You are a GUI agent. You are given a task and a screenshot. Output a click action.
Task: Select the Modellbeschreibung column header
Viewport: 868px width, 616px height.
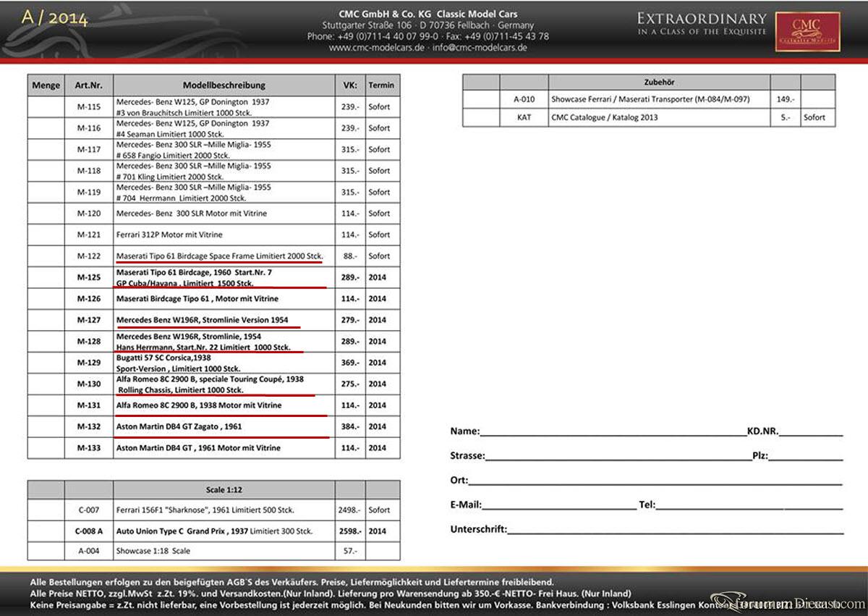[x=224, y=85]
